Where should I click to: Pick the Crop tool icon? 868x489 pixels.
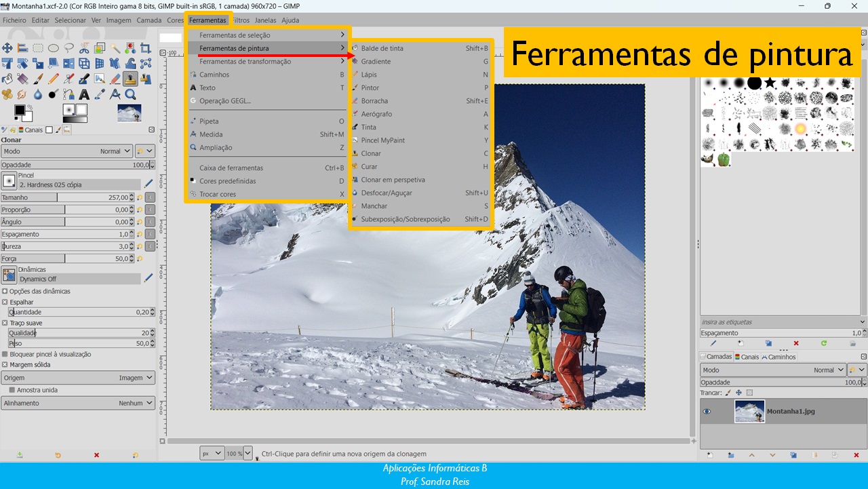click(145, 47)
